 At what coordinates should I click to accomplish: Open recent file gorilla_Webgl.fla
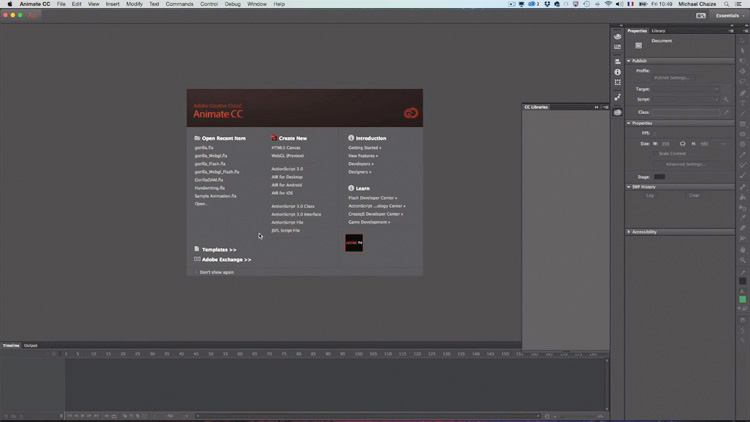tap(211, 155)
